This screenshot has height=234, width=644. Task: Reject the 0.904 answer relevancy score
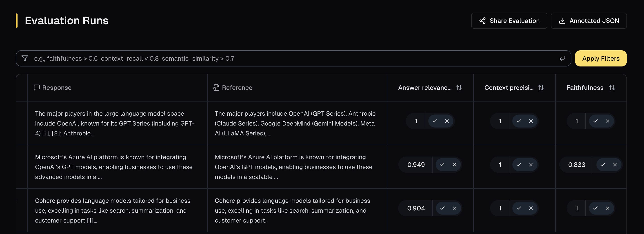455,208
